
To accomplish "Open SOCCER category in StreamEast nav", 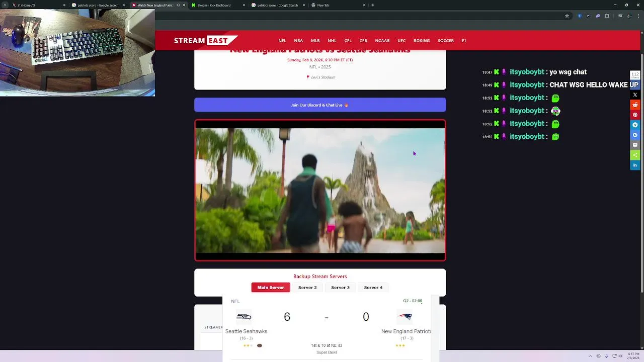I will (446, 41).
